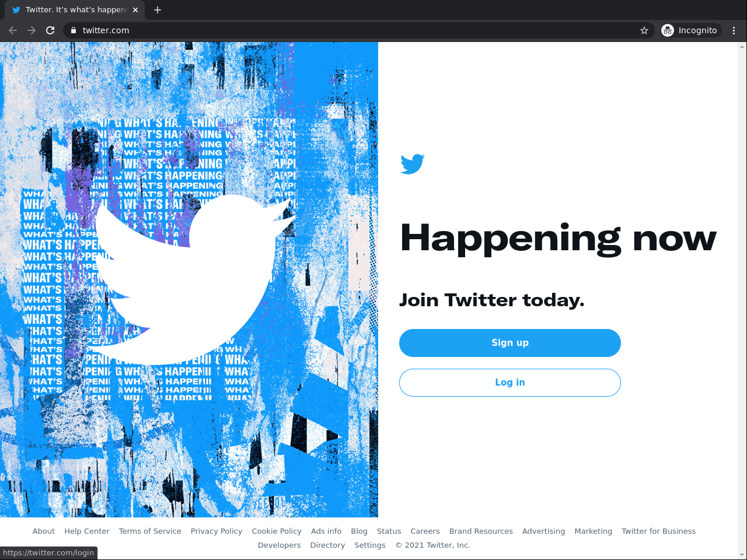Close the Twitter browser tab
Viewport: 747px width, 560px height.
(x=135, y=10)
